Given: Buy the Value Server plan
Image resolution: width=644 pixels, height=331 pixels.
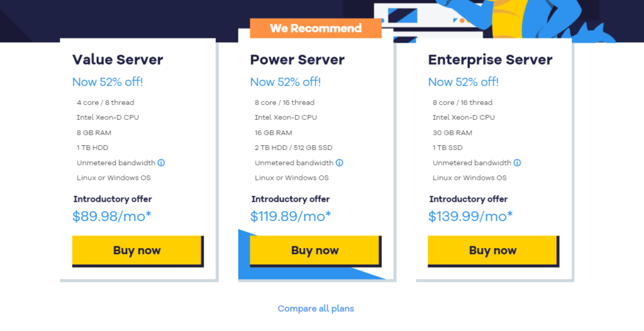Looking at the screenshot, I should pyautogui.click(x=136, y=250).
